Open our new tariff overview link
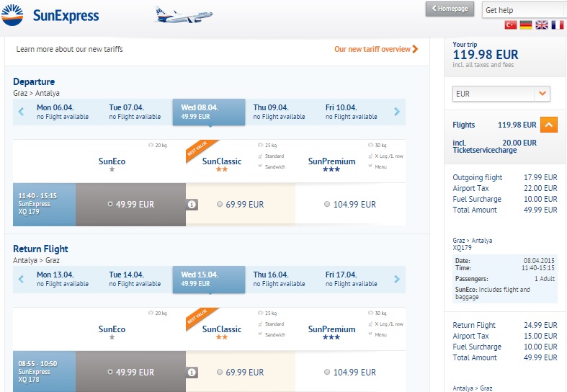 (x=376, y=50)
